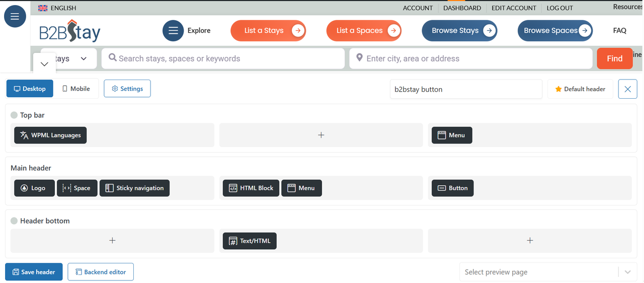Click the arrow icon on List a Spaces
Image resolution: width=644 pixels, height=283 pixels.
pos(393,31)
